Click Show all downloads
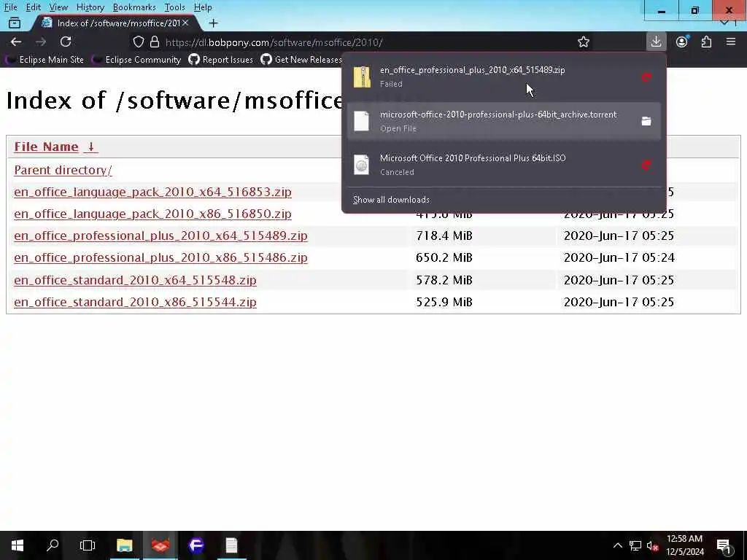This screenshot has height=560, width=747. [391, 200]
